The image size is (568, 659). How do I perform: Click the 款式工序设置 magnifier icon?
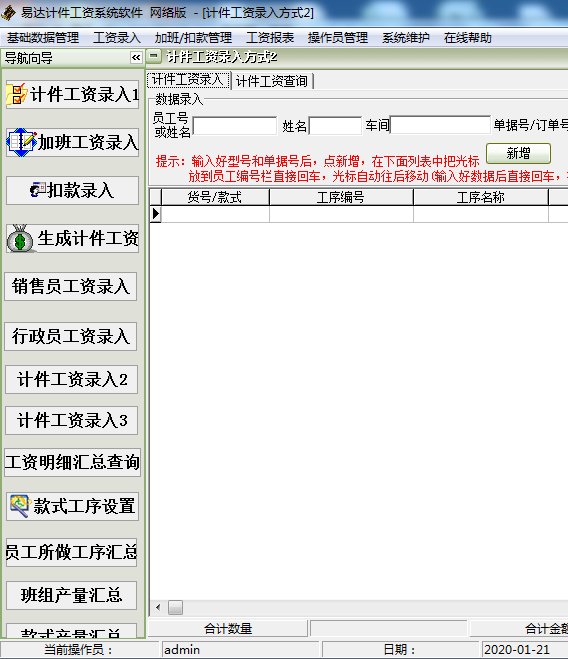tap(19, 506)
